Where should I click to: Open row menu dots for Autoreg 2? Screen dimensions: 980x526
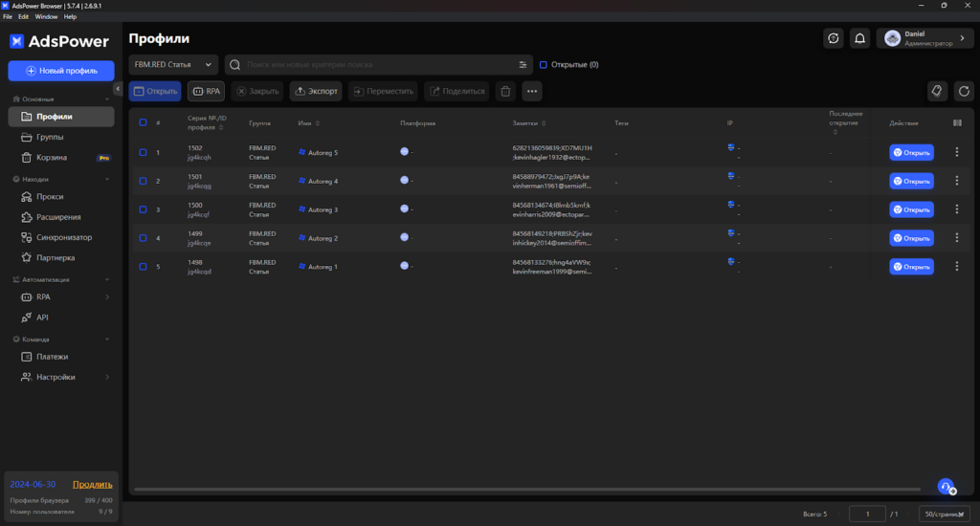pyautogui.click(x=957, y=238)
